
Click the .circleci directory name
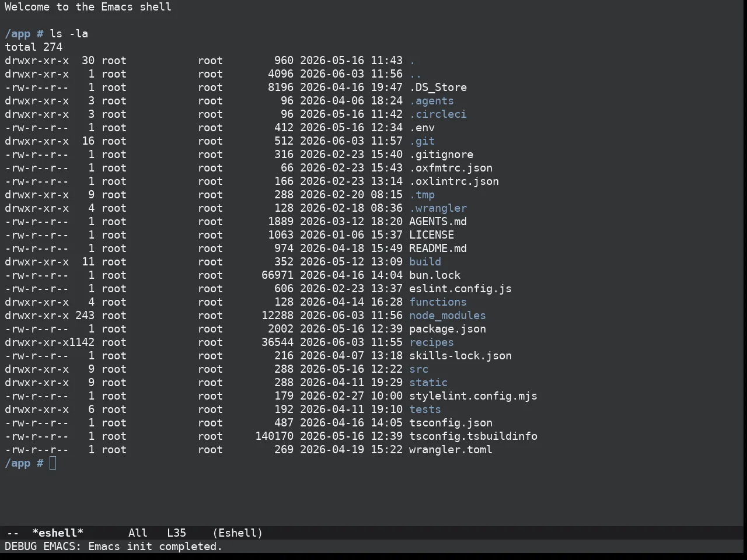[x=438, y=114]
